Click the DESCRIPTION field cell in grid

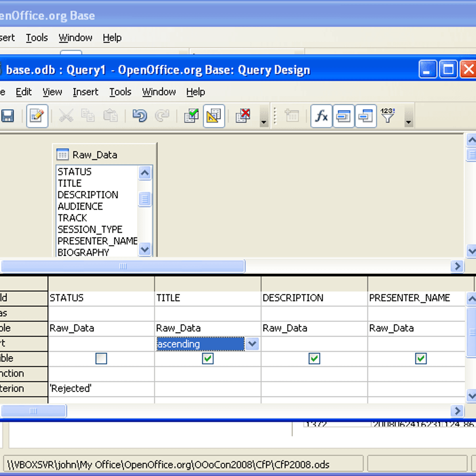pos(314,298)
